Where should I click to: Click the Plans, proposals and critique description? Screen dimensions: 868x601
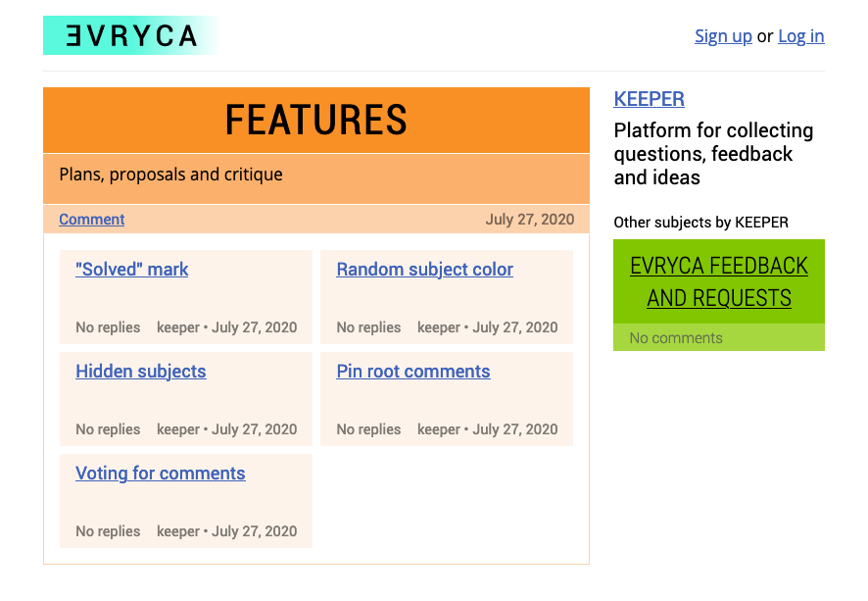[171, 175]
